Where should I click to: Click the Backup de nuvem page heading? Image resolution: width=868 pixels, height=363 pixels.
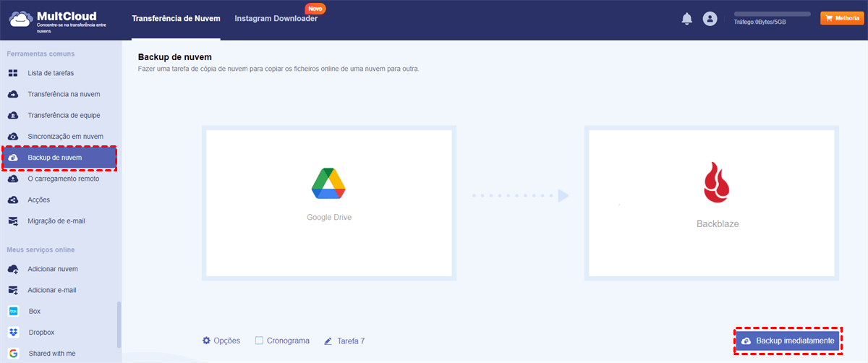174,56
